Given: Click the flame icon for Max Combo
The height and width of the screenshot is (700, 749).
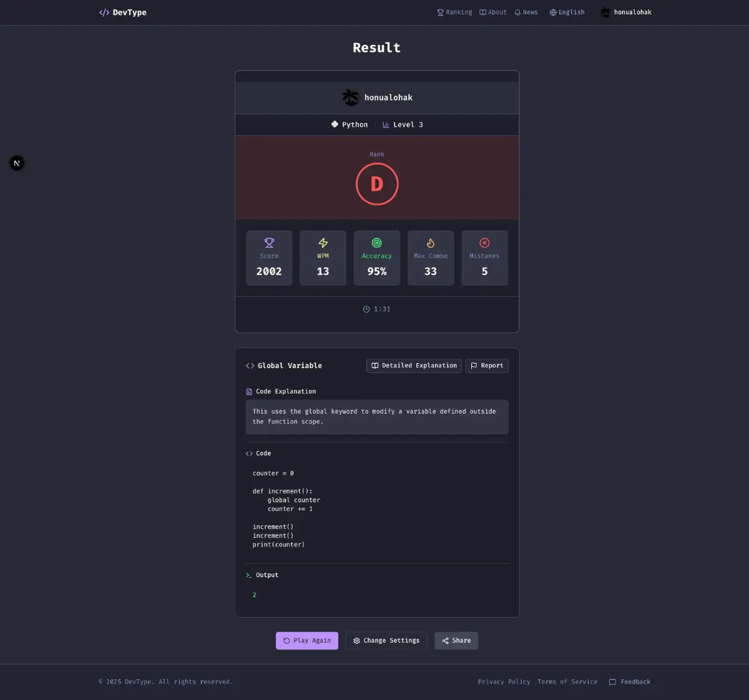Looking at the screenshot, I should pos(431,243).
